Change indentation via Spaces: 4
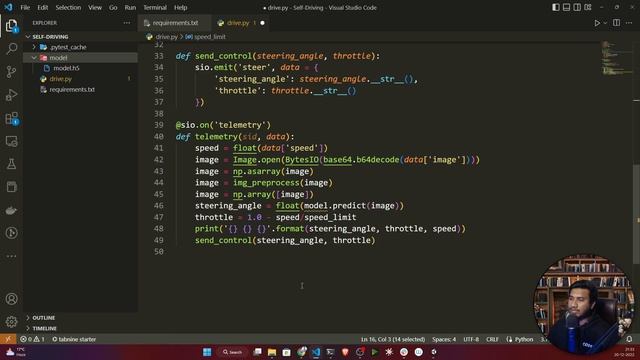 click(444, 339)
